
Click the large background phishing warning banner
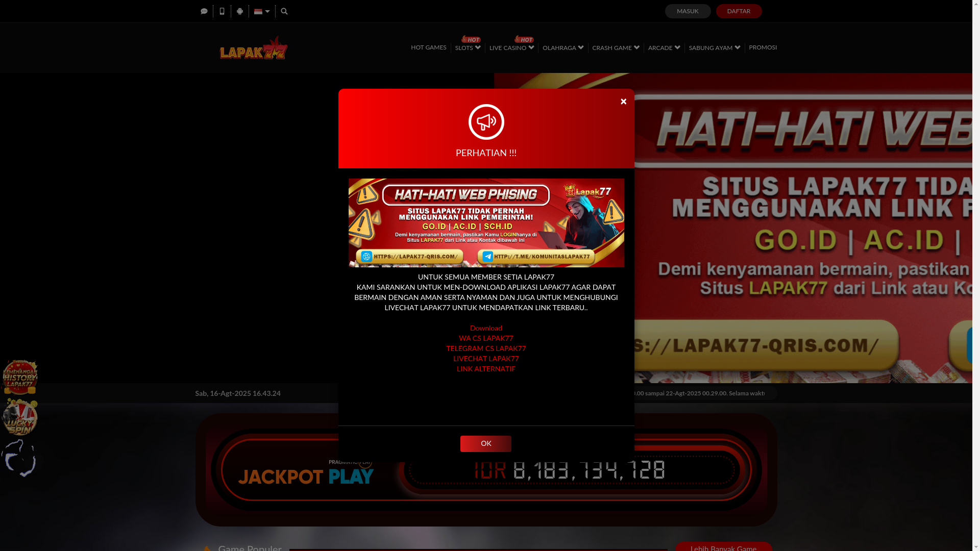[803, 228]
